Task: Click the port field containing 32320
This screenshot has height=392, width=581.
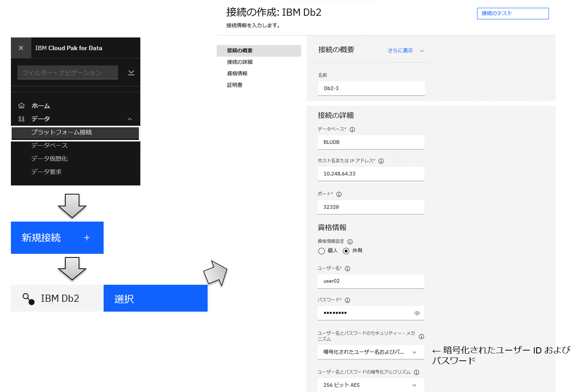Action: [x=371, y=207]
